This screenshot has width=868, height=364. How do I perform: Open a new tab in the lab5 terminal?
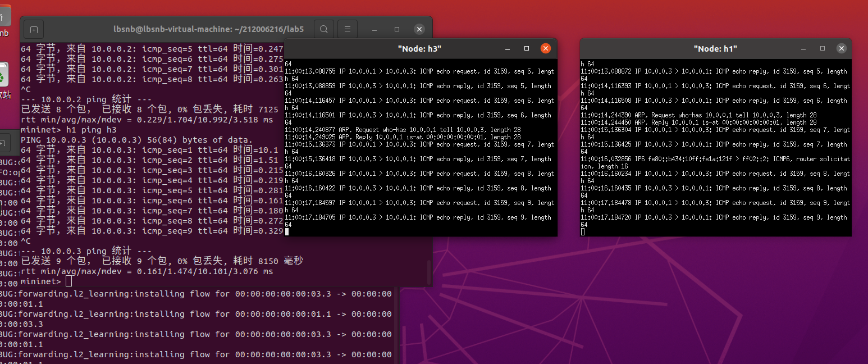click(x=34, y=29)
